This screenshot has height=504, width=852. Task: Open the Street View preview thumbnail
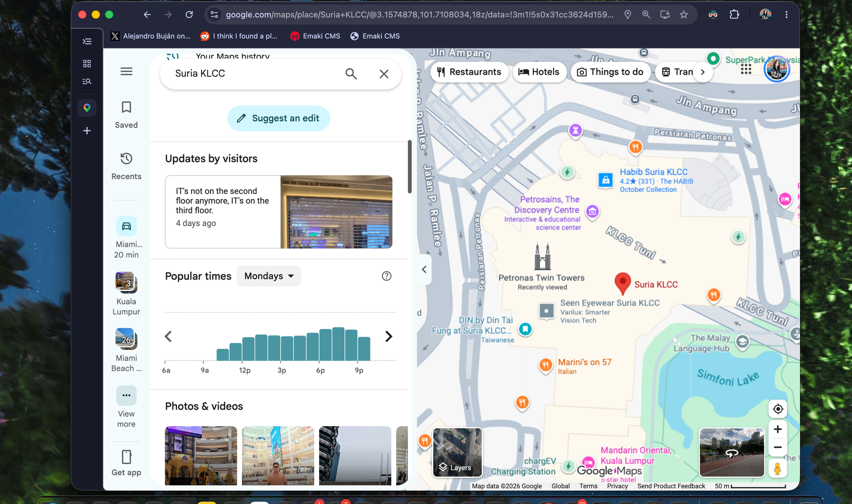[x=732, y=452]
